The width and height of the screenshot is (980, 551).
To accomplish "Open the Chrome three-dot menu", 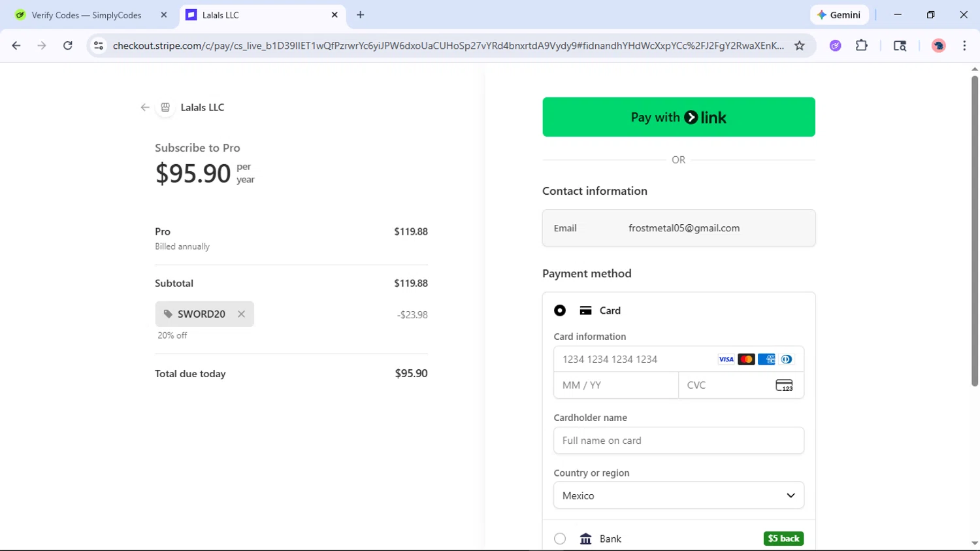I will tap(964, 46).
